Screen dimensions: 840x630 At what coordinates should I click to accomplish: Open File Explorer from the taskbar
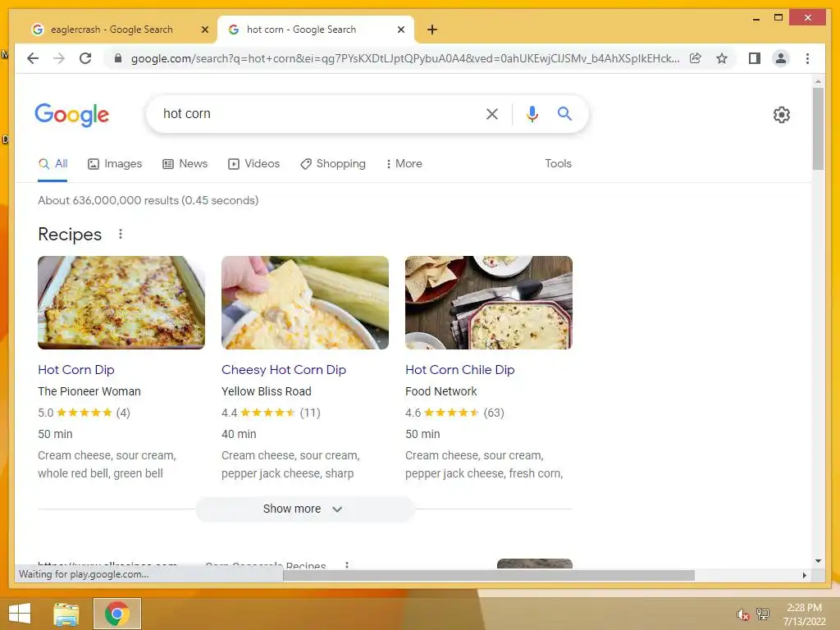tap(66, 614)
